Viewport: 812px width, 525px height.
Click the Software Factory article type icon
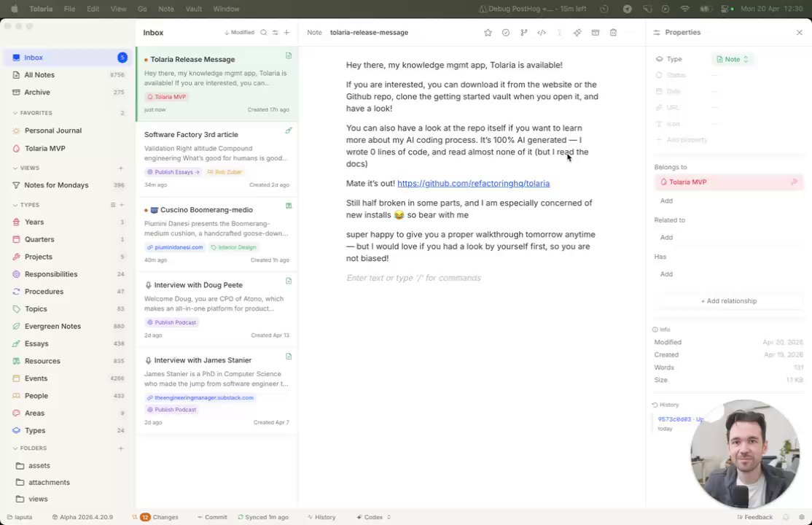pyautogui.click(x=289, y=131)
